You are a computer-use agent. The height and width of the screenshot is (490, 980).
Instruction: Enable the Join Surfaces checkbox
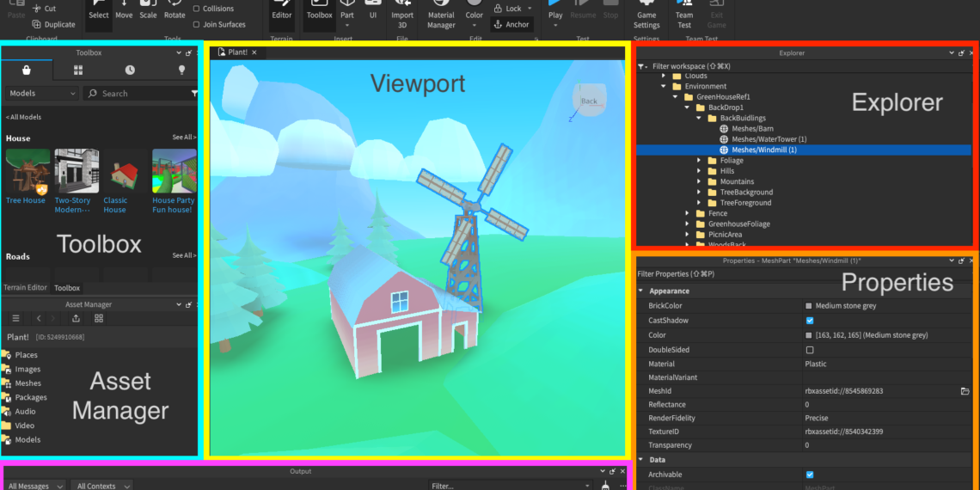coord(196,24)
